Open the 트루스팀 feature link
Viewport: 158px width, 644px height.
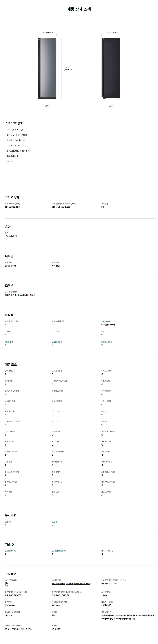point(104,322)
